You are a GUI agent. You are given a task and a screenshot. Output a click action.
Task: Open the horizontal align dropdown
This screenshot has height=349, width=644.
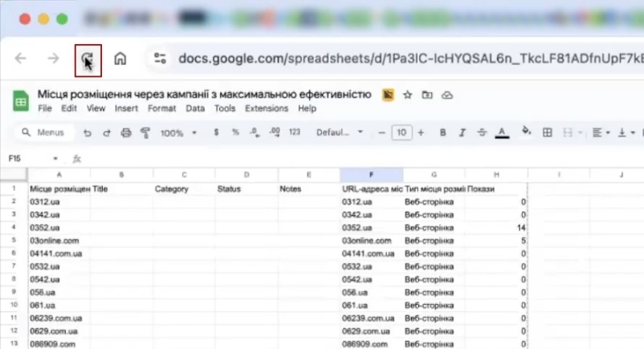[x=602, y=132]
